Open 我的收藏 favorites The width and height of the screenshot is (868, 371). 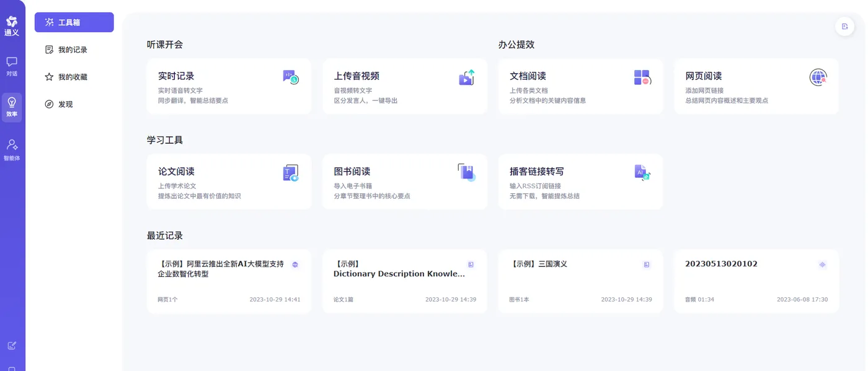[x=74, y=77]
